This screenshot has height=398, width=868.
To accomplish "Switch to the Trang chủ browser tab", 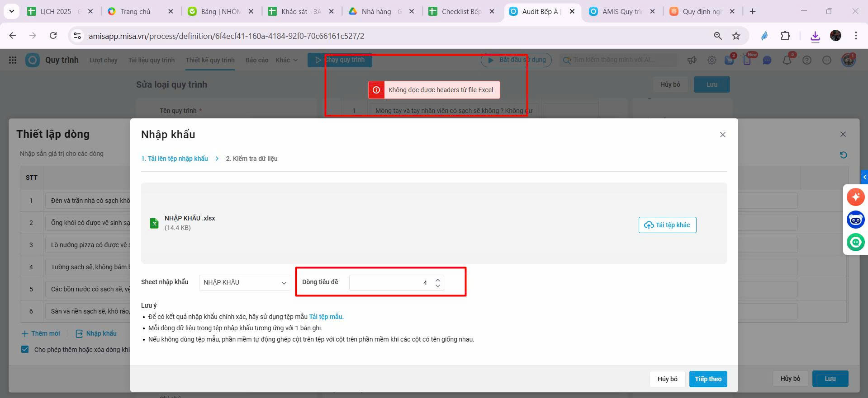I will pyautogui.click(x=142, y=11).
